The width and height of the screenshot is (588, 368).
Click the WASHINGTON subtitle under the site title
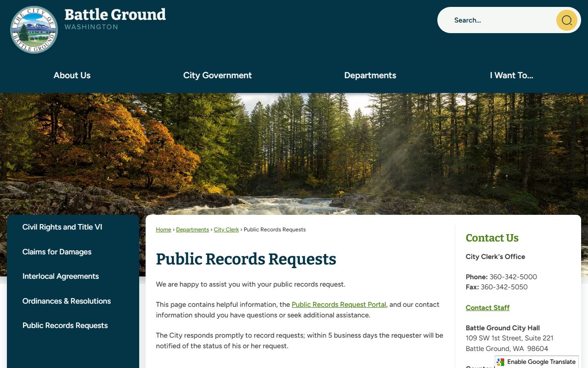(x=91, y=27)
